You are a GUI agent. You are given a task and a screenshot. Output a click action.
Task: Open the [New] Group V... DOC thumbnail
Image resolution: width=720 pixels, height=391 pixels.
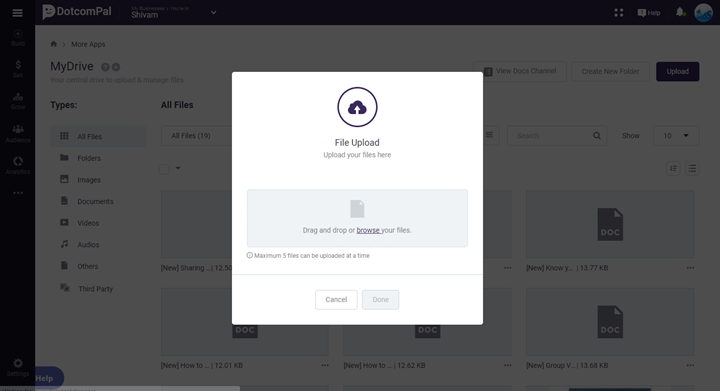click(x=610, y=322)
